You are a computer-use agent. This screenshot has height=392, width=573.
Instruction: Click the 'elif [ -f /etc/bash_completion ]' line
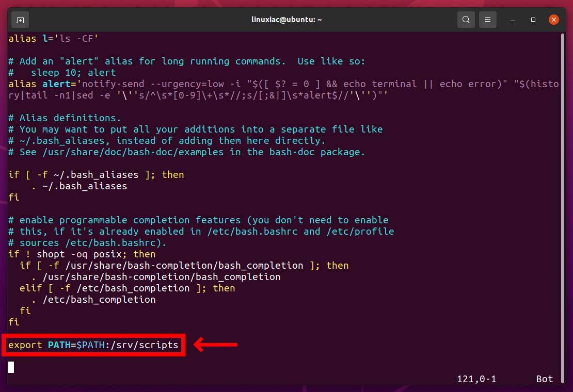click(x=127, y=288)
